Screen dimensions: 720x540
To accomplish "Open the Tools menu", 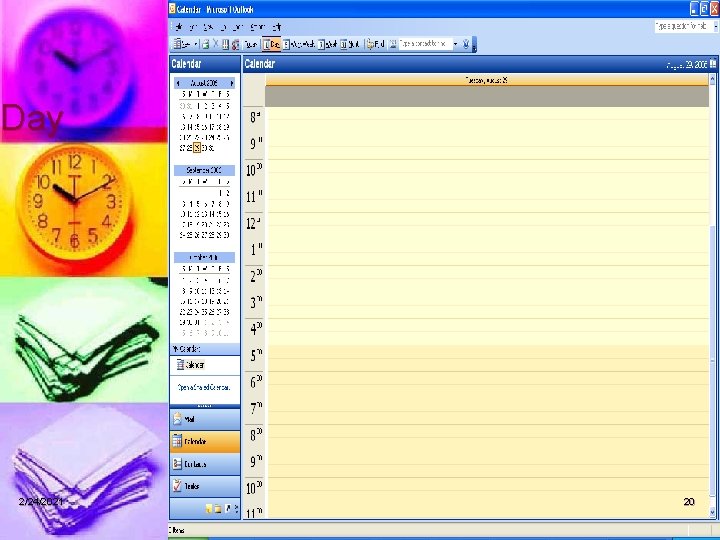I will coord(237,27).
